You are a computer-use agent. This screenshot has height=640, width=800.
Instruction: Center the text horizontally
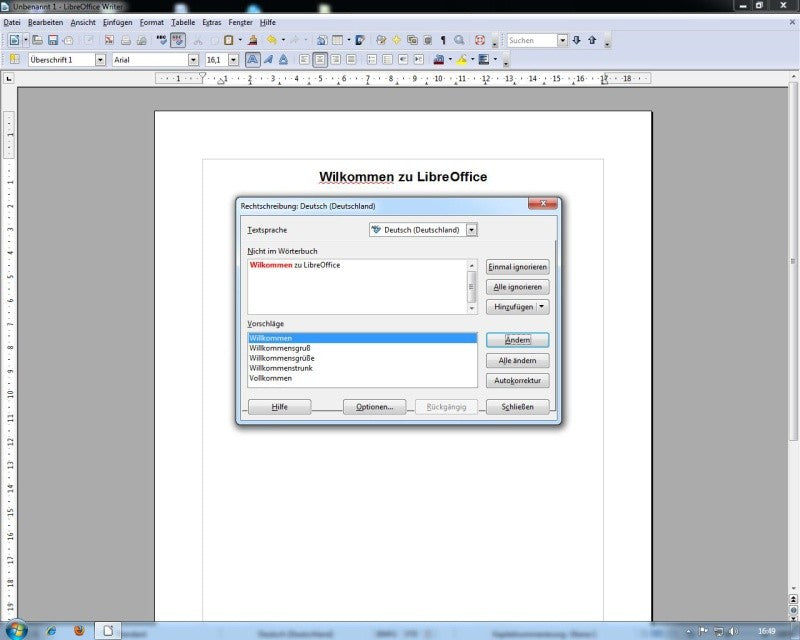(x=320, y=60)
